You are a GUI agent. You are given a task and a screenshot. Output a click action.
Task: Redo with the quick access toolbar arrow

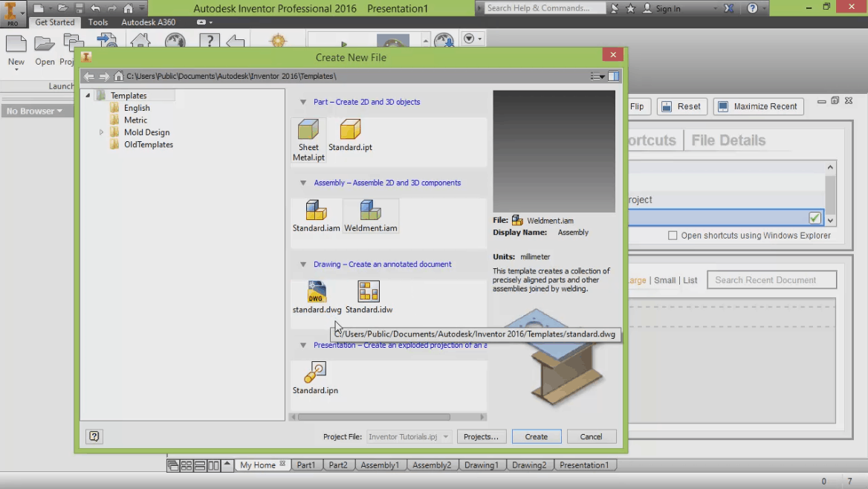coord(111,8)
